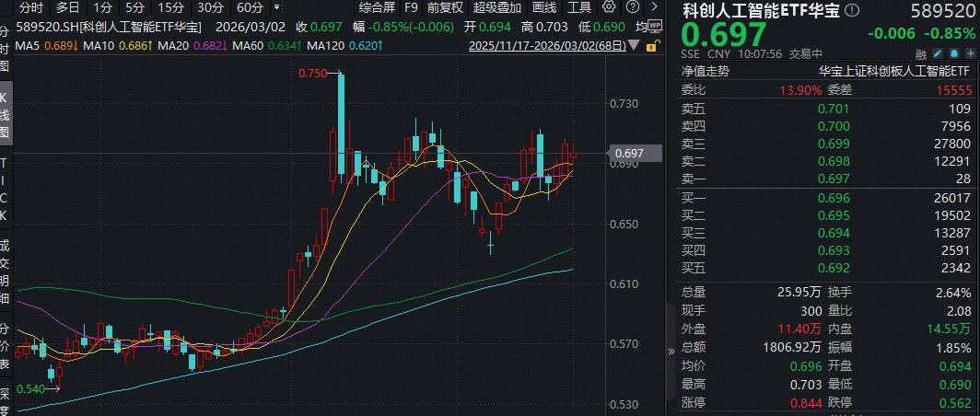Click stock code 589520 in header

click(942, 12)
